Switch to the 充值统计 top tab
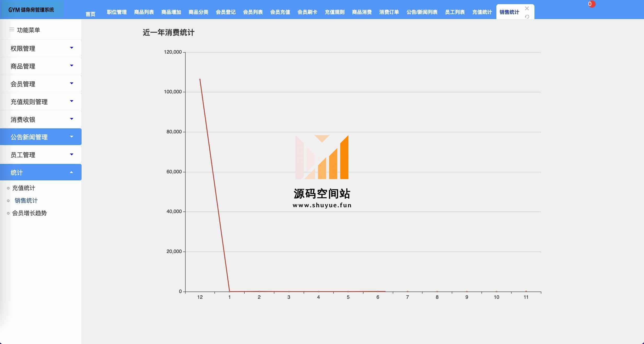This screenshot has height=344, width=644. point(482,12)
